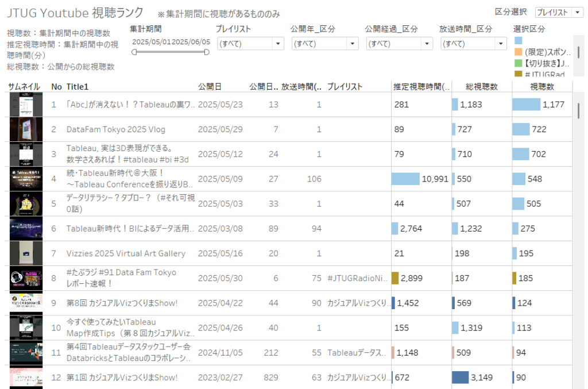Select title 「Abc」が消えない！？Tableauの裏ワ..
Screen dimensions: 588x389
coord(130,105)
